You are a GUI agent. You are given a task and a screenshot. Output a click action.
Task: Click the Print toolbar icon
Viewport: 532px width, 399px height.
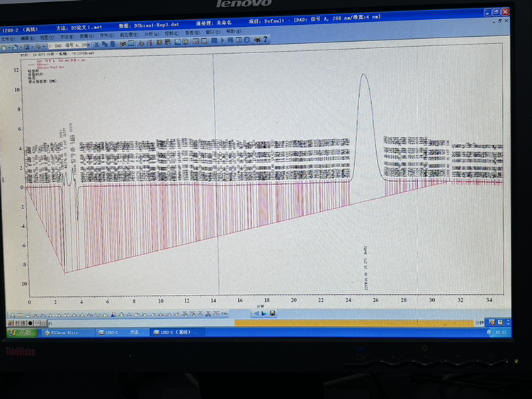pos(36,45)
